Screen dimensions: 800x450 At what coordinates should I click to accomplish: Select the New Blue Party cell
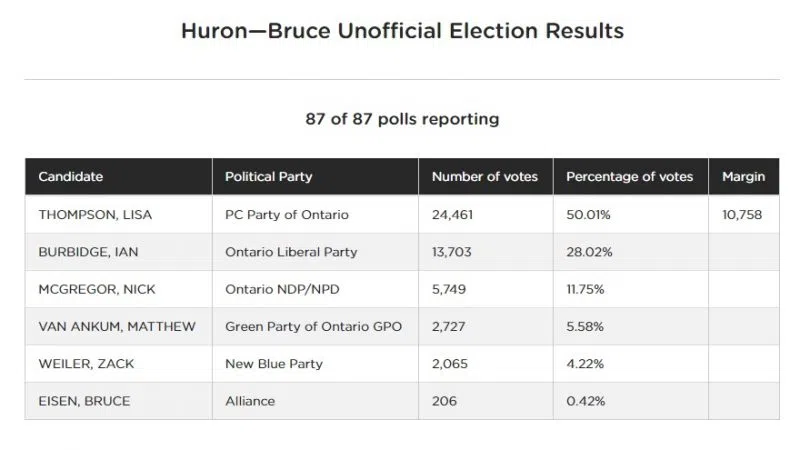coord(274,364)
